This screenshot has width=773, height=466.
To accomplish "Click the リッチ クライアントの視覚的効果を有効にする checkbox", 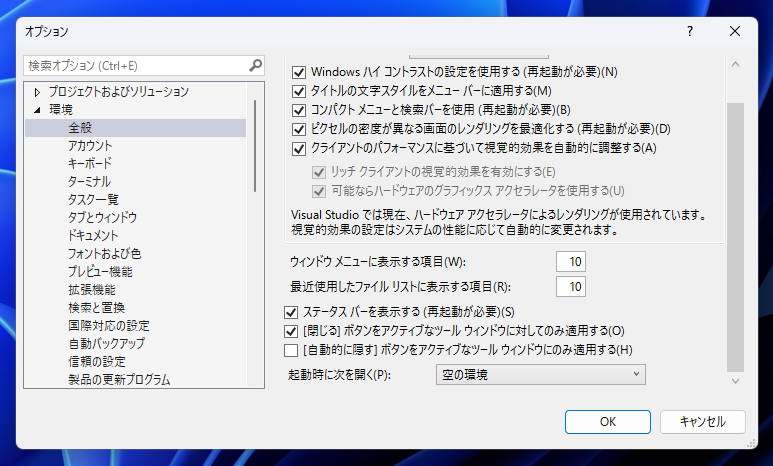I will [x=319, y=172].
